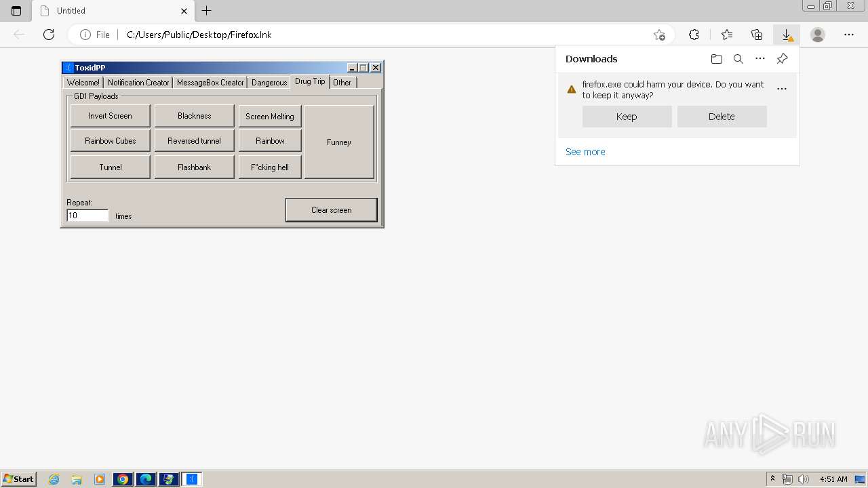Click the large Funney button
The image size is (868, 488).
(x=339, y=142)
